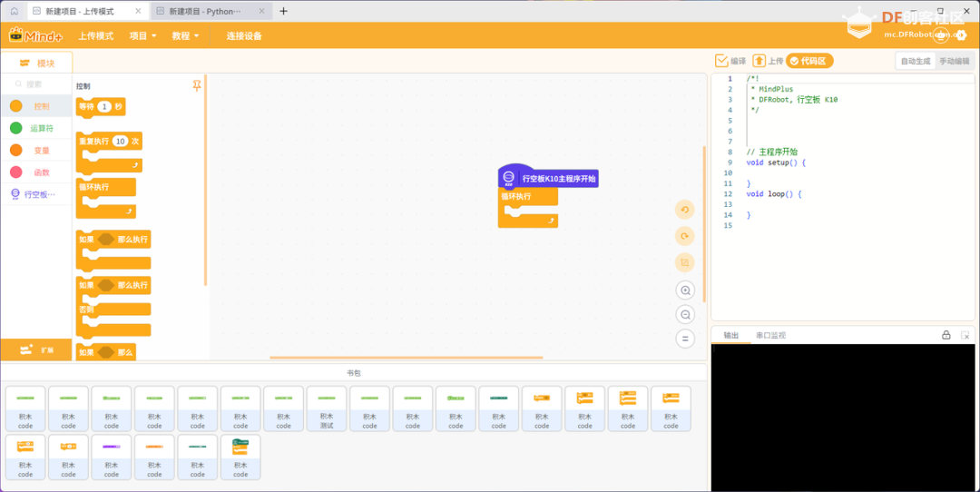Toggle the 代码区 code area switch

809,61
